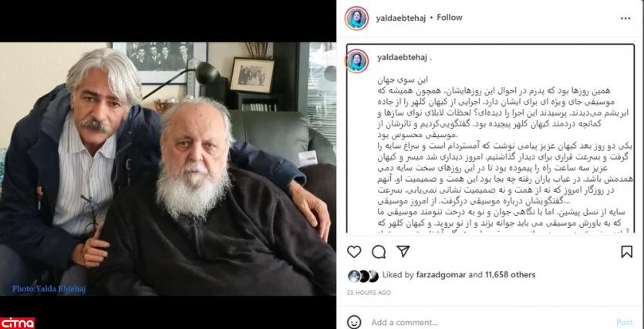The width and height of the screenshot is (644, 329).
Task: Select the yaldaebtehaj avatar beside the caption
Action: (356, 61)
